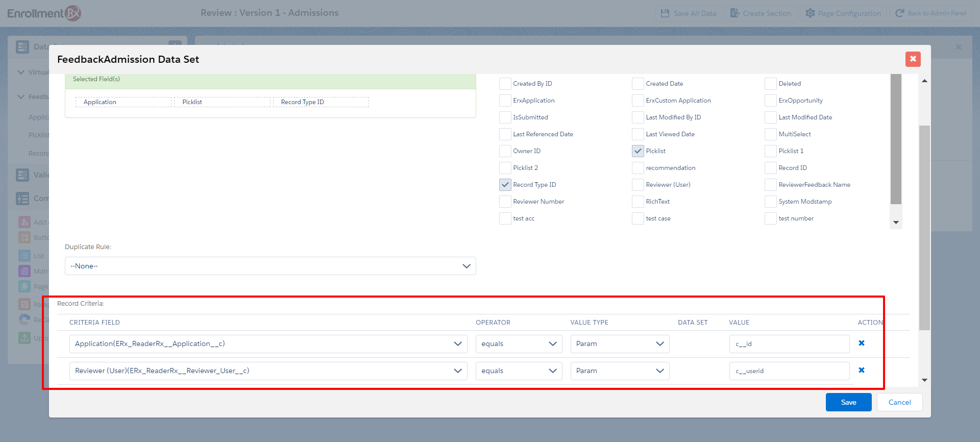The width and height of the screenshot is (980, 442).
Task: Check the IsSubmitted field checkbox
Action: 505,117
